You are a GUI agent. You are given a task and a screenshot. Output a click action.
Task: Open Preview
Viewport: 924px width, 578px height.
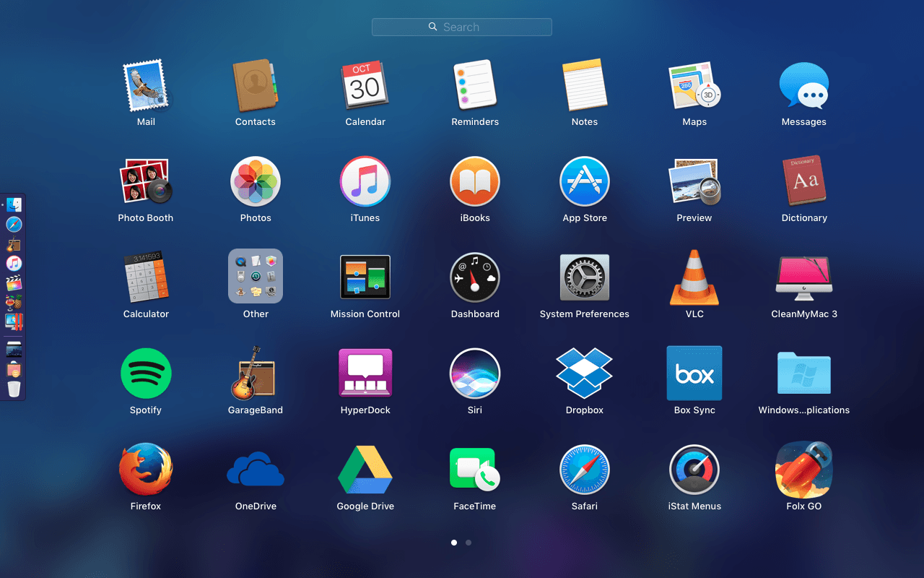click(x=694, y=181)
